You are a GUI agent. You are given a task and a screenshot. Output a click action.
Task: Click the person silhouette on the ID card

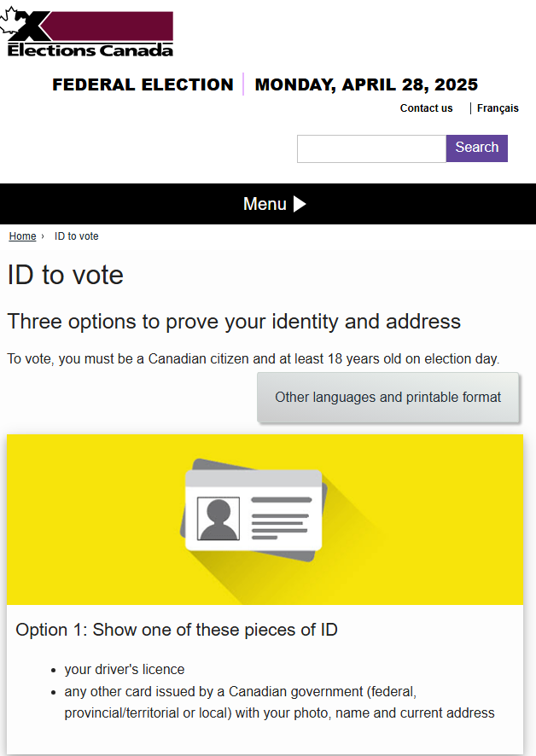pyautogui.click(x=218, y=519)
